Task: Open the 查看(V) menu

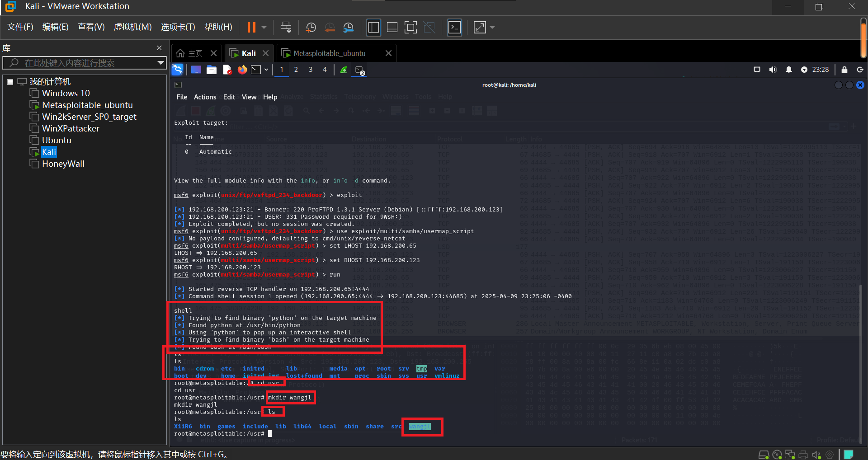Action: coord(91,27)
